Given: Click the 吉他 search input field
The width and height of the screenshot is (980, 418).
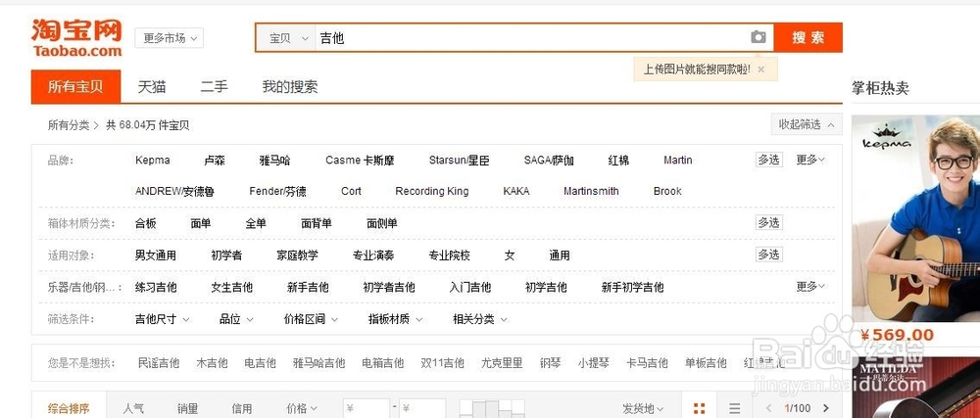Looking at the screenshot, I should [x=531, y=38].
